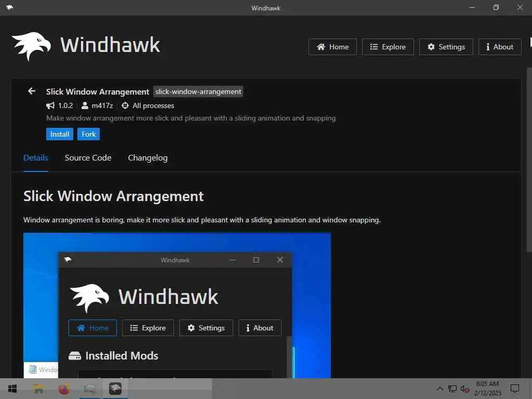Image resolution: width=532 pixels, height=399 pixels.
Task: Show hidden system tray icons
Action: (x=440, y=389)
